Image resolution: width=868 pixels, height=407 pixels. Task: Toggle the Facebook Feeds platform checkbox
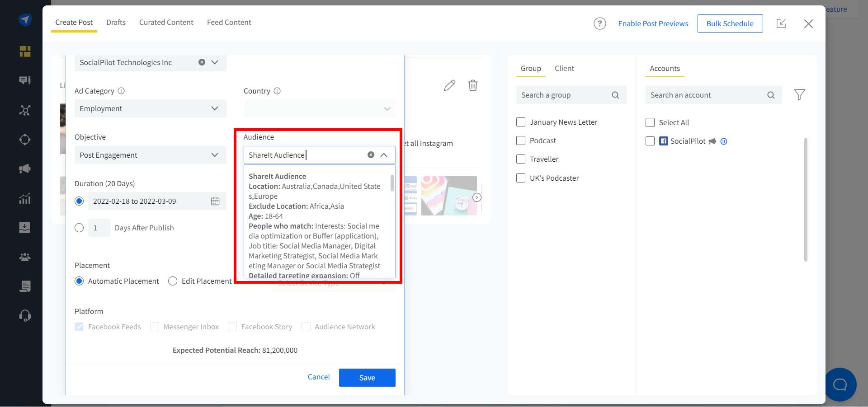click(x=79, y=327)
